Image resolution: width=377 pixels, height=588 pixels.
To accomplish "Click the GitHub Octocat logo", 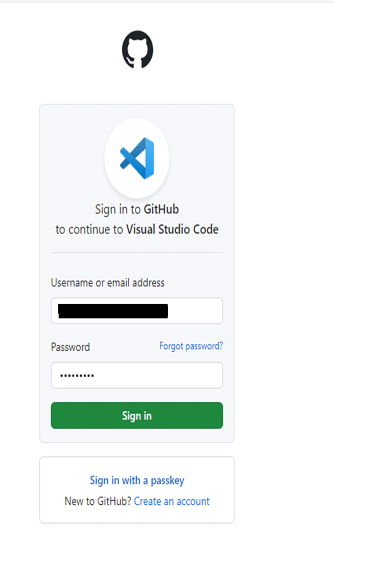I will [137, 49].
